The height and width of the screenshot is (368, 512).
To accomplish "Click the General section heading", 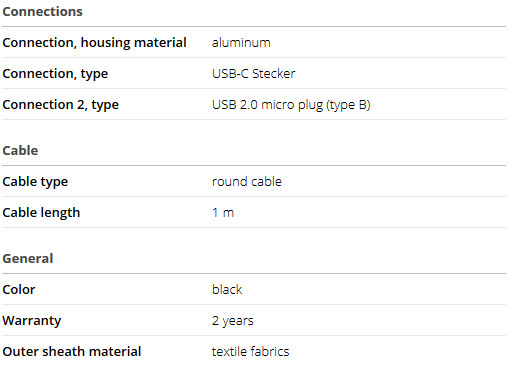I will pos(28,259).
